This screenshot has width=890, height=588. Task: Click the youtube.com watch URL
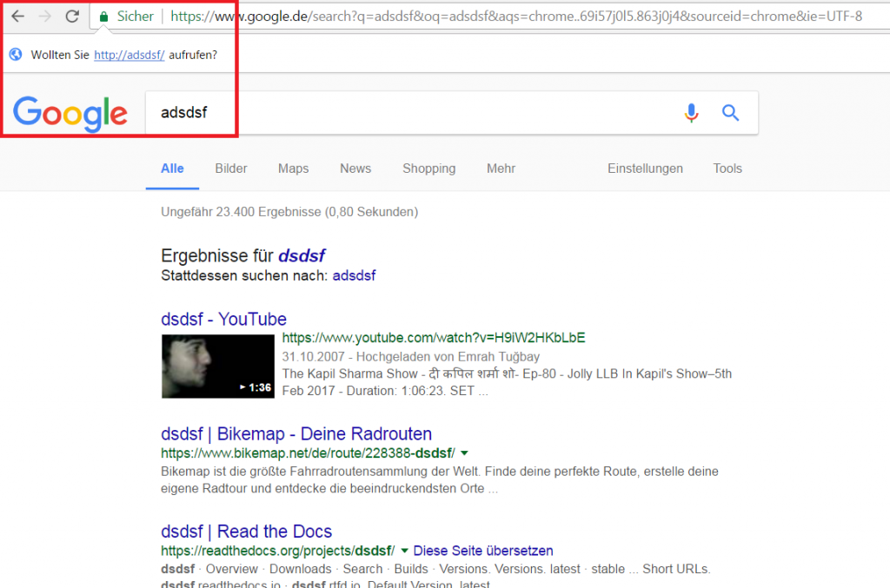point(434,338)
